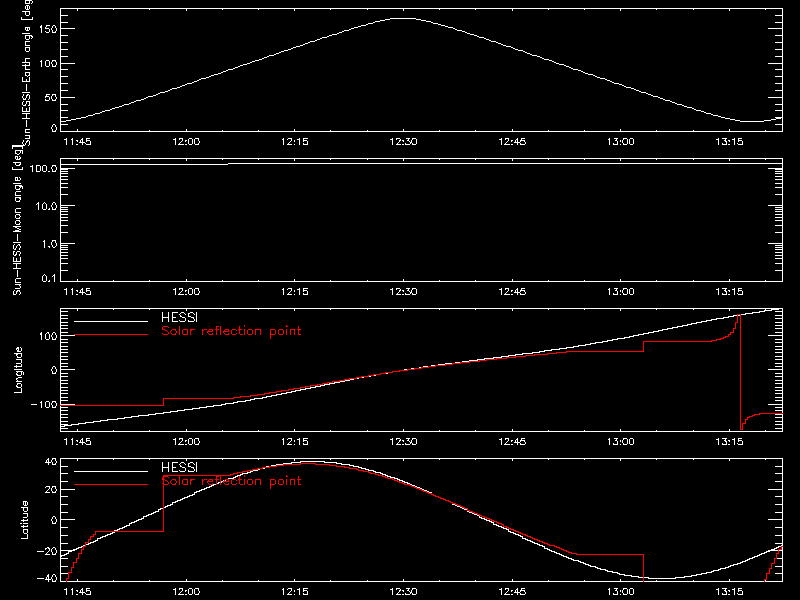
Task: Click the 1.0 tick on Moon angle axis
Action: [49, 244]
